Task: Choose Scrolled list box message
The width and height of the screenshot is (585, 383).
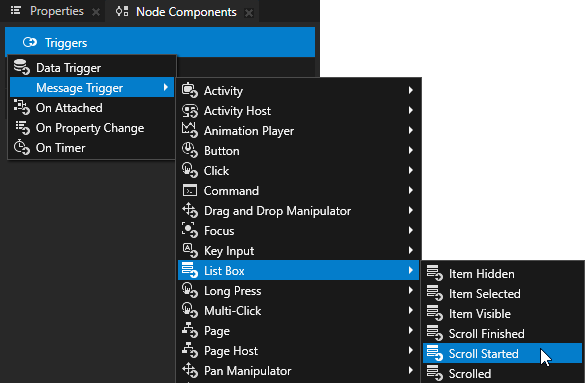Action: pos(503,373)
